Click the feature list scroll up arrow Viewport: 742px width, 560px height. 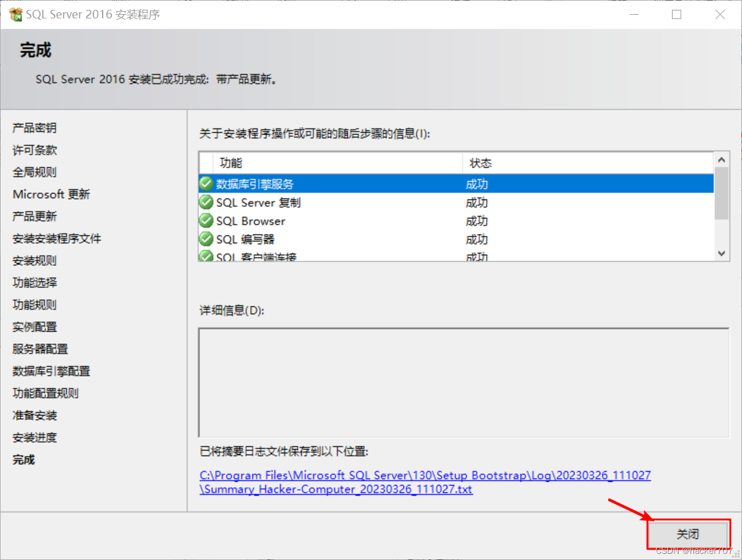[x=722, y=159]
